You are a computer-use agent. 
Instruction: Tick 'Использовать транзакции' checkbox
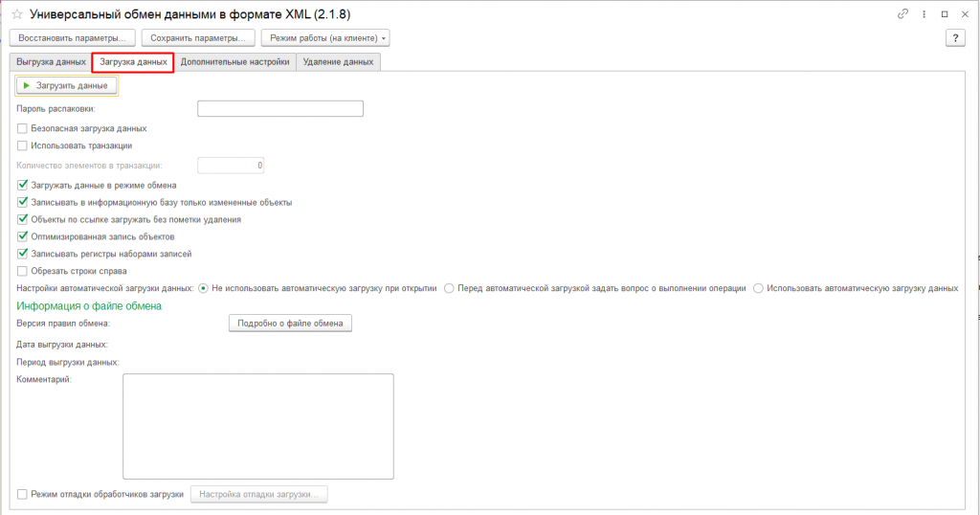(x=23, y=146)
